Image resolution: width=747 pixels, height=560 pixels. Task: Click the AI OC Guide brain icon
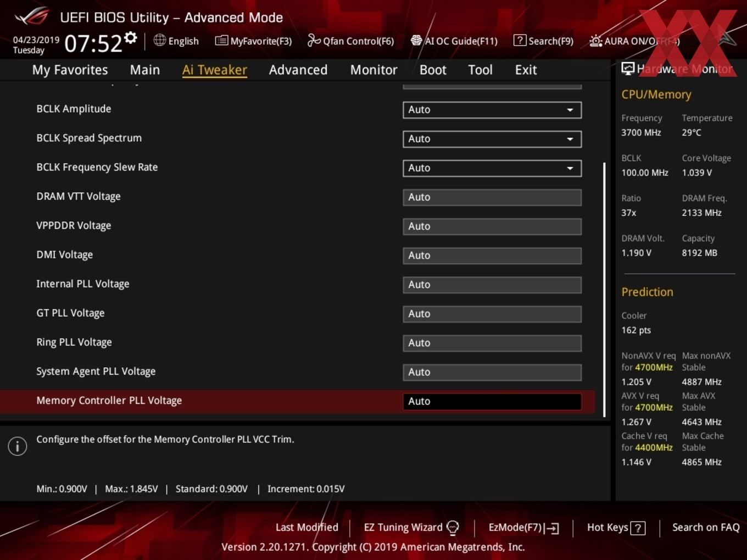coord(416,41)
